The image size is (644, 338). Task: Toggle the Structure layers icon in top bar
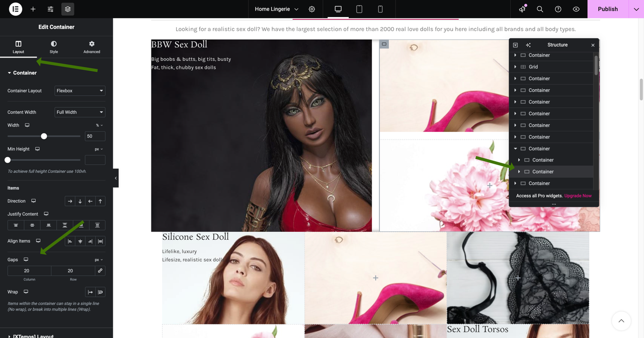[68, 9]
